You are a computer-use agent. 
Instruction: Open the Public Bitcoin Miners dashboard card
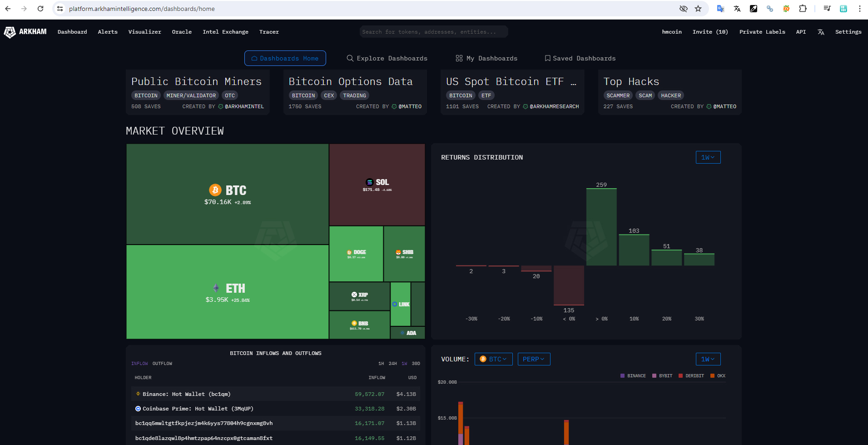coord(198,92)
